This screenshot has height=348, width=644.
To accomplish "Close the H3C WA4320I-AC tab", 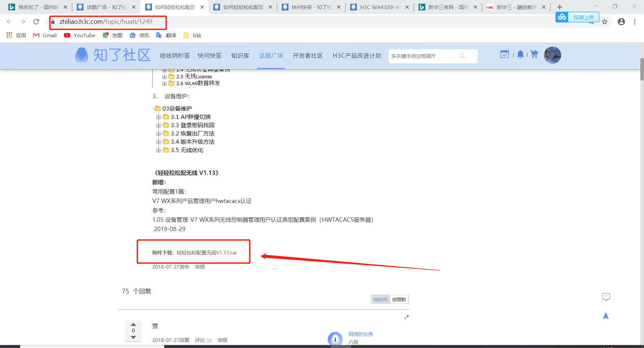I will [x=407, y=7].
